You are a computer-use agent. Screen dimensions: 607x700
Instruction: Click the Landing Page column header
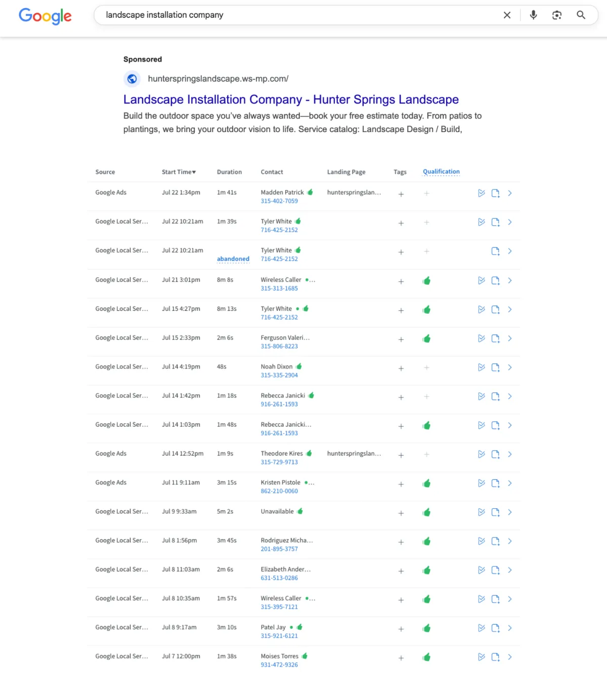[346, 172]
